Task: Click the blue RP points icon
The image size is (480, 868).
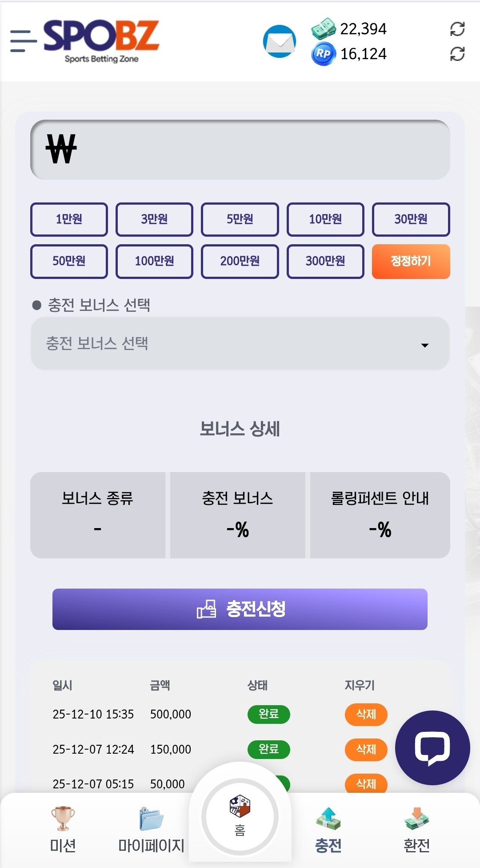Action: (323, 54)
